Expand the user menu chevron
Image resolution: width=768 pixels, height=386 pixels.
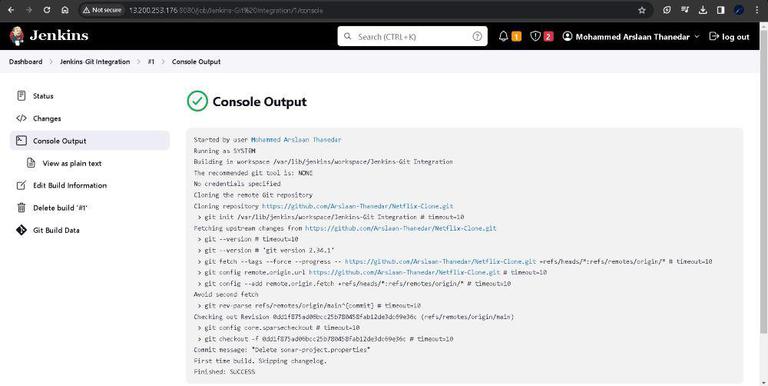click(x=696, y=37)
